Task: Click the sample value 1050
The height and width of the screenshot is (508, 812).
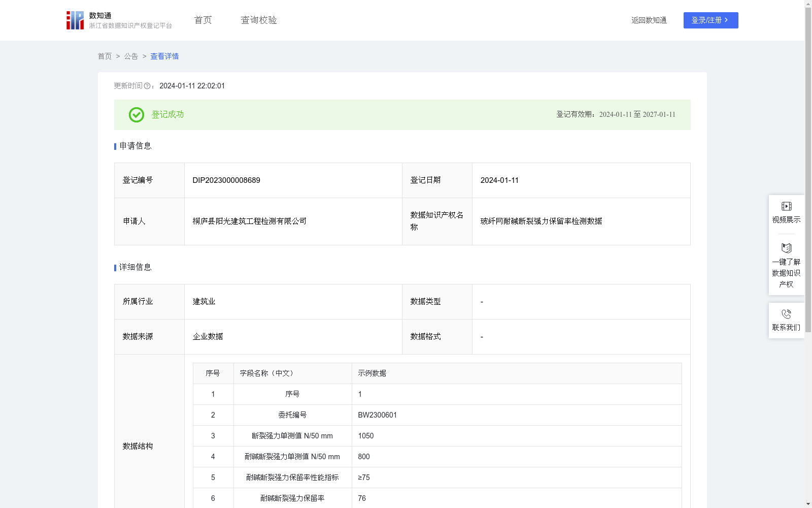Action: tap(366, 436)
